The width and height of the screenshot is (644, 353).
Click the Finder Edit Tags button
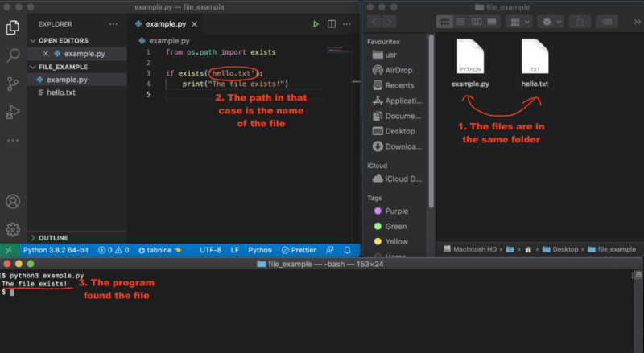coord(607,22)
